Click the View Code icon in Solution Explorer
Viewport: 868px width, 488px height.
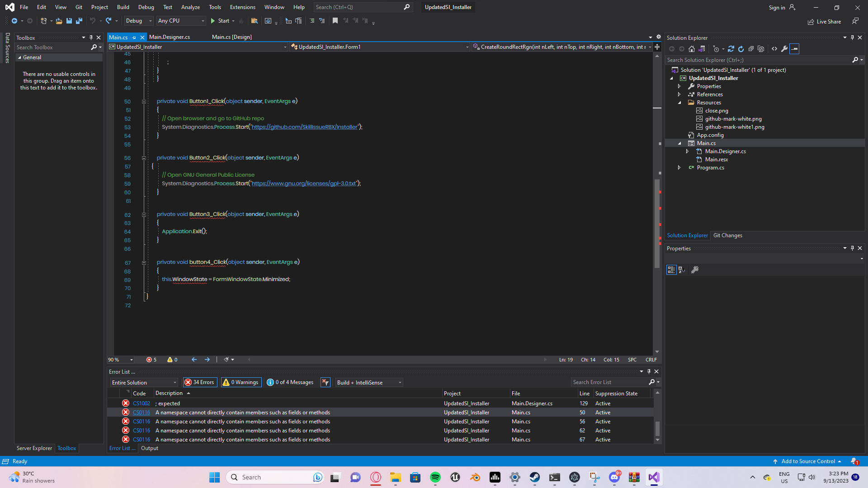[x=774, y=49]
